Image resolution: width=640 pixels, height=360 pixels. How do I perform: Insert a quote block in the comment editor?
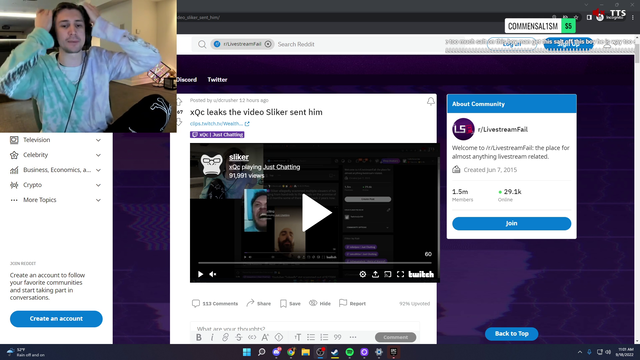(x=338, y=337)
